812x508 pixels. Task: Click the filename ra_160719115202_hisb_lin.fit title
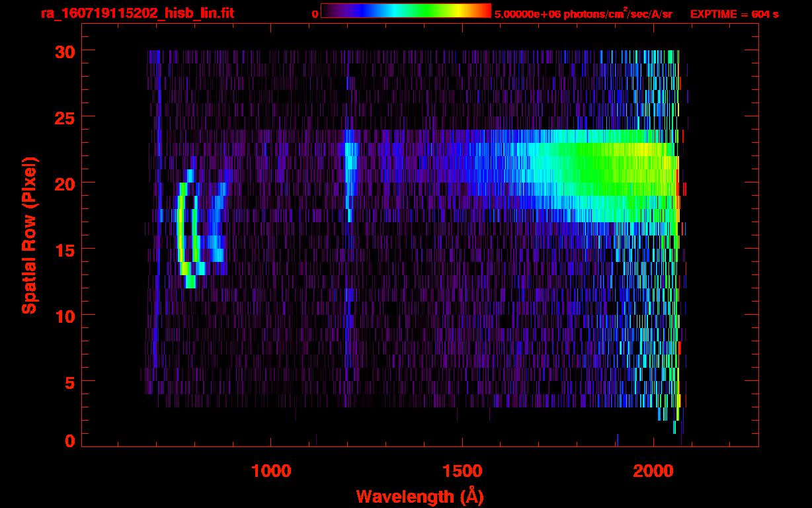137,13
